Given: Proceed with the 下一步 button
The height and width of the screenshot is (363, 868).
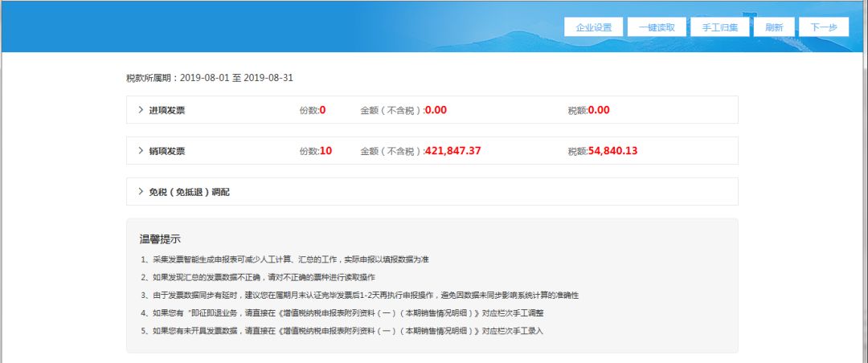Looking at the screenshot, I should (x=824, y=27).
